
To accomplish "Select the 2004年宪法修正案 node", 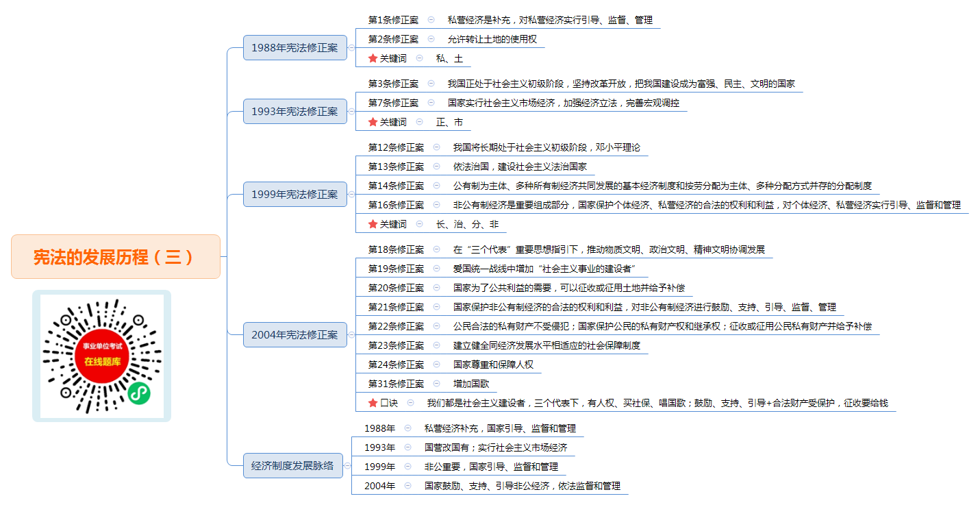I will coord(294,335).
